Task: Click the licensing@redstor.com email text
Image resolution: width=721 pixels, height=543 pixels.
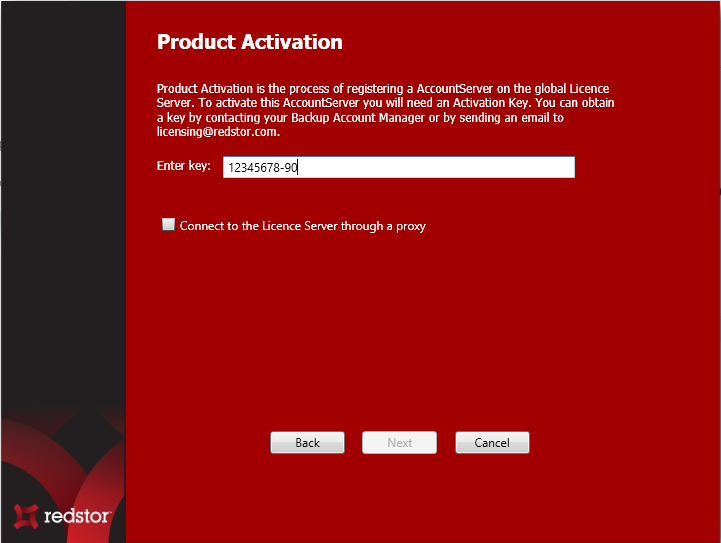Action: coord(218,132)
